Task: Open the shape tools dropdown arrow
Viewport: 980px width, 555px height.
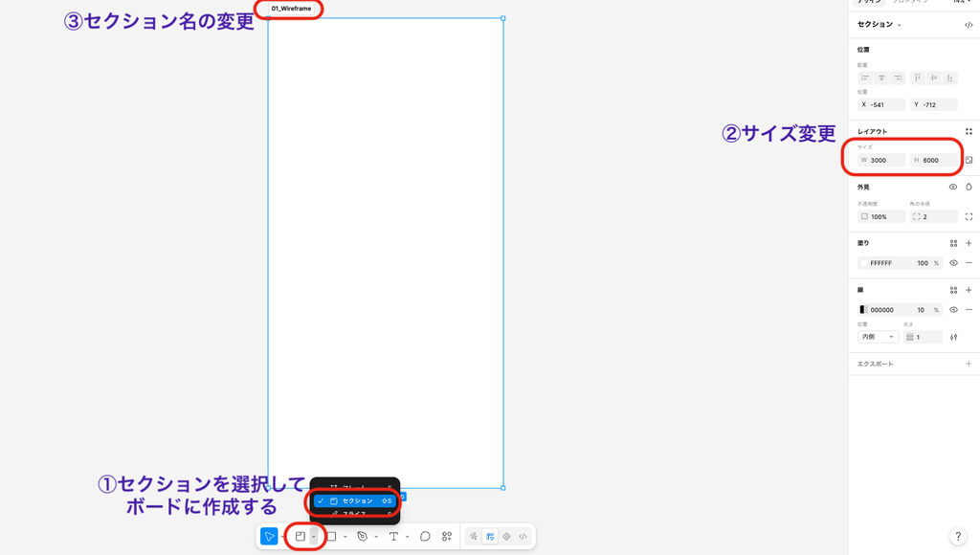Action: (345, 536)
